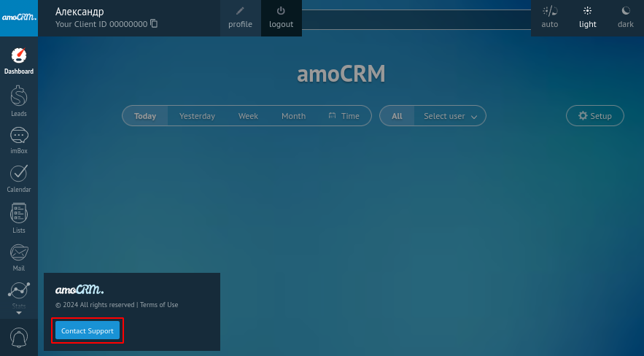The width and height of the screenshot is (644, 356).
Task: Click the amoCRM logo in the top-left corner
Action: [x=19, y=18]
